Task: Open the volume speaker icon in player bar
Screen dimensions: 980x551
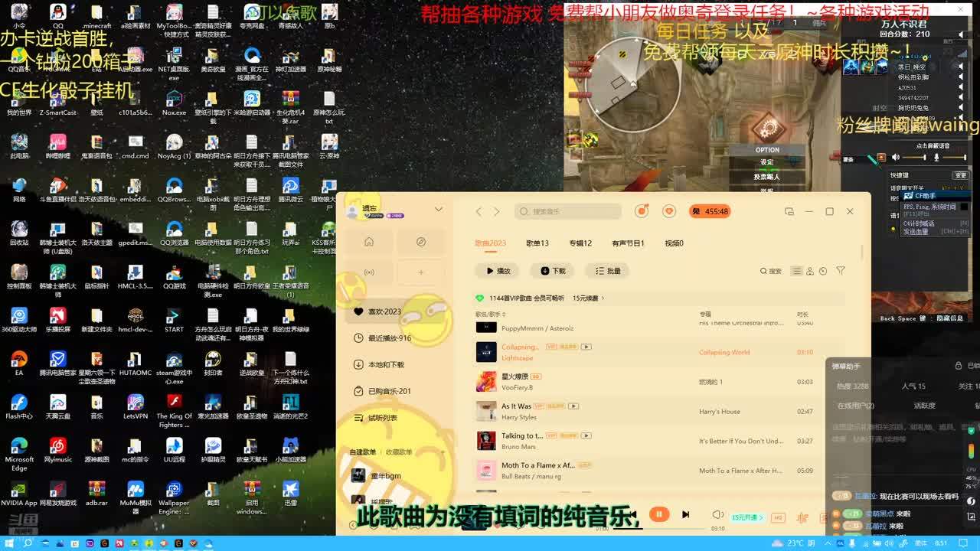Action: [x=717, y=515]
